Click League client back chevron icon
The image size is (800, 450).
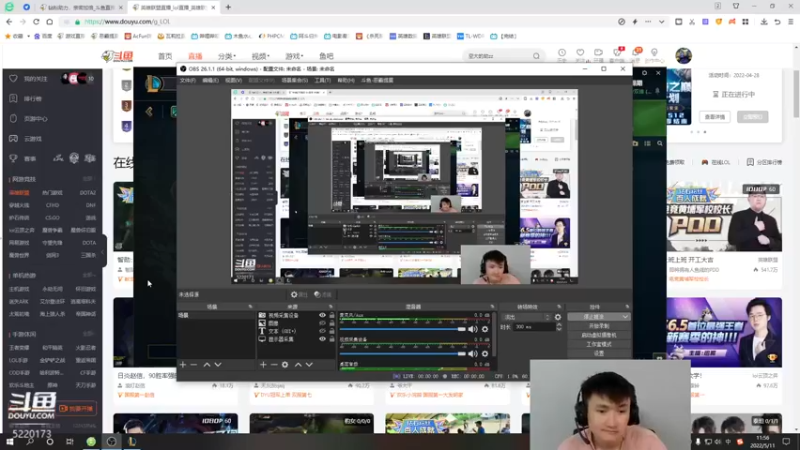coord(149,112)
